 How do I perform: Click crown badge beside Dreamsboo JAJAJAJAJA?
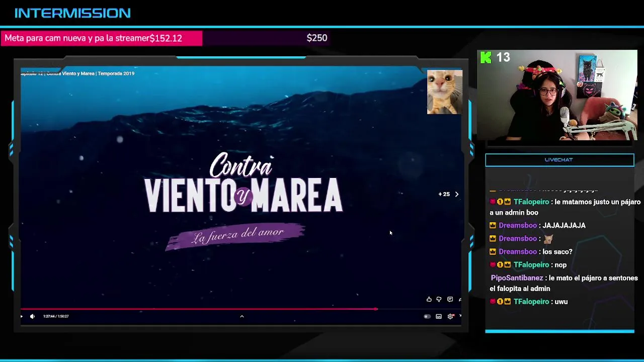tap(493, 225)
